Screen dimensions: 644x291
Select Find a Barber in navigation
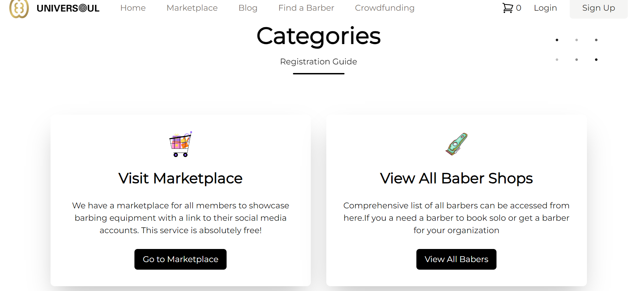[x=306, y=8]
